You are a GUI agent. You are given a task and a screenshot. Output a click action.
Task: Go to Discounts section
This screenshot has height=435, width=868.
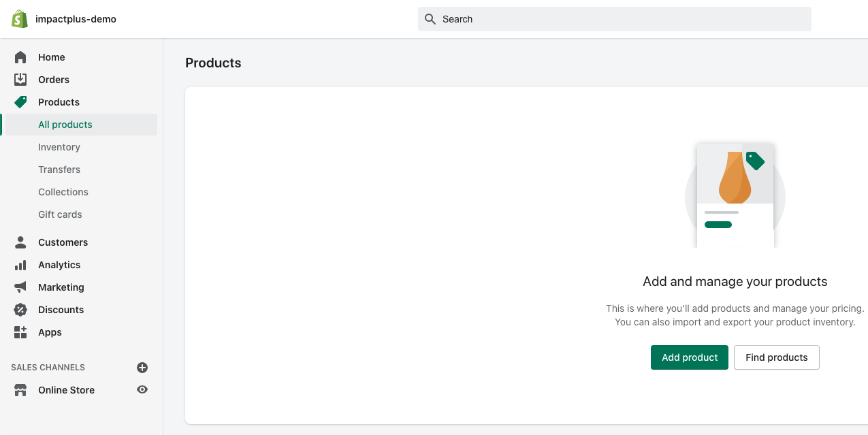point(61,310)
